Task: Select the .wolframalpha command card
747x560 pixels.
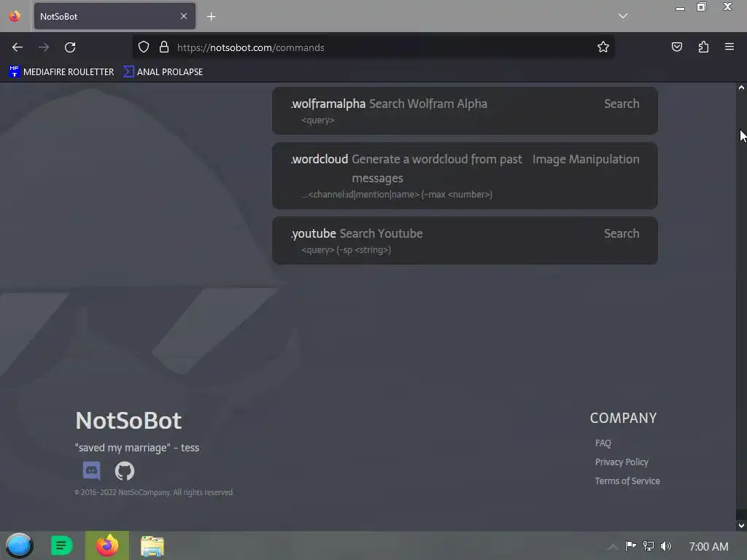Action: (465, 111)
